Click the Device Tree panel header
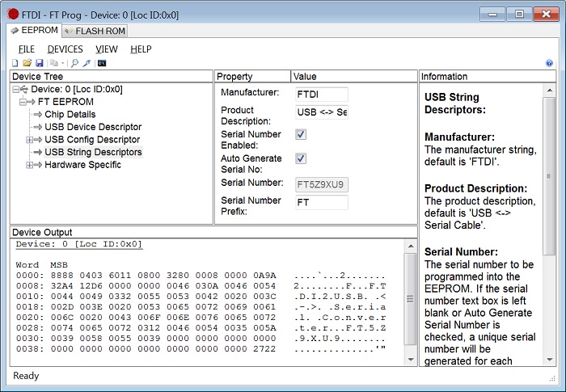 pyautogui.click(x=112, y=77)
